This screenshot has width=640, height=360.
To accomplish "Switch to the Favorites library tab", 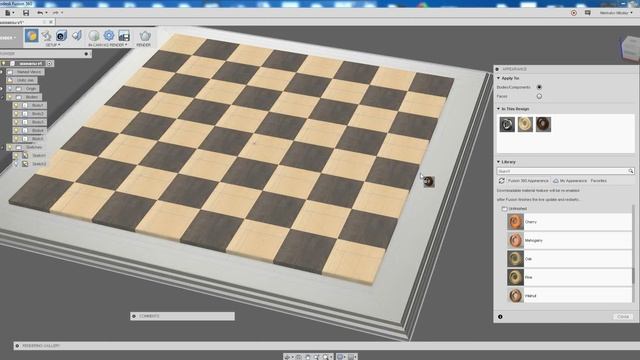I will (599, 180).
